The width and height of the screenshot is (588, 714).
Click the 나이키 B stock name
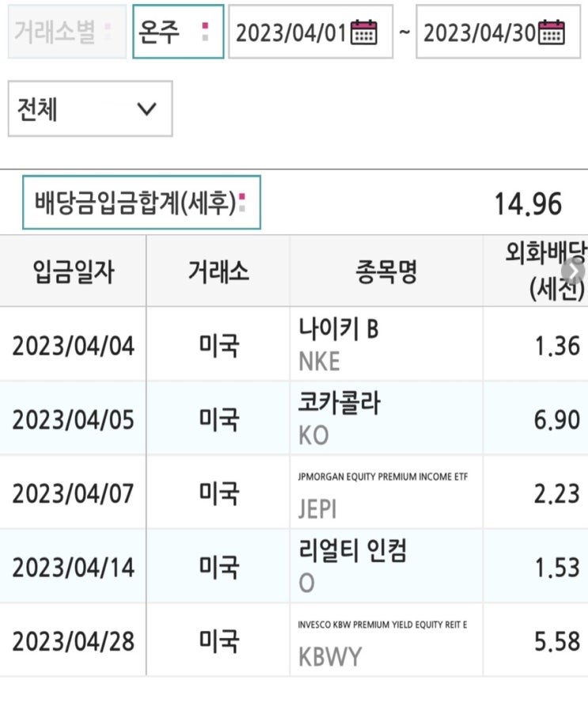[339, 329]
